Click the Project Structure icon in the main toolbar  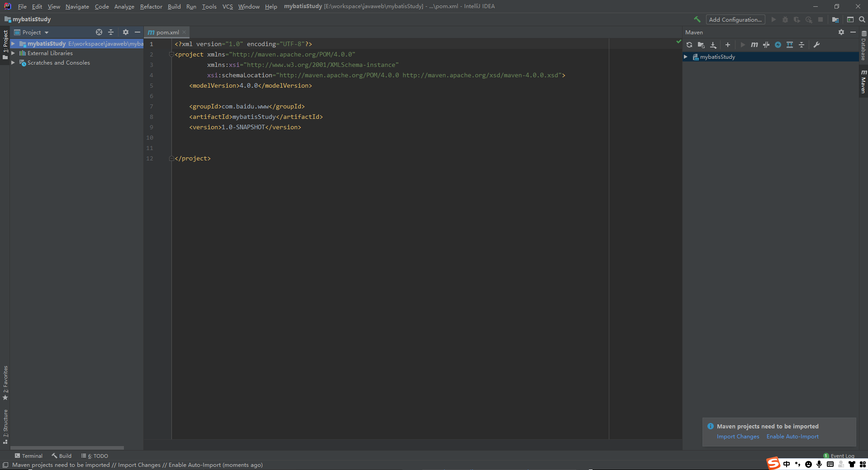point(835,19)
